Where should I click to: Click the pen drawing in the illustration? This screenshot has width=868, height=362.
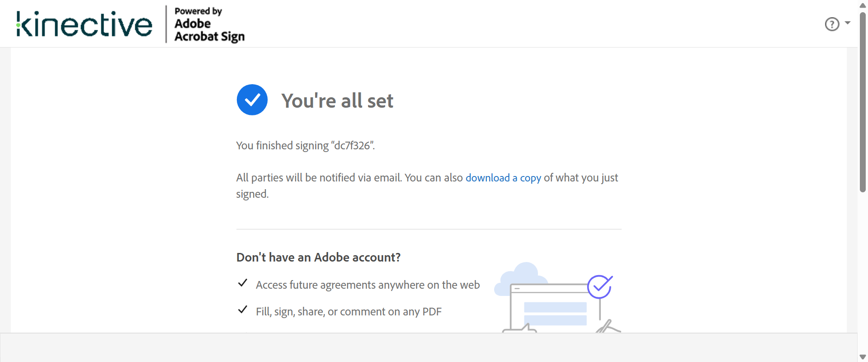point(606,326)
